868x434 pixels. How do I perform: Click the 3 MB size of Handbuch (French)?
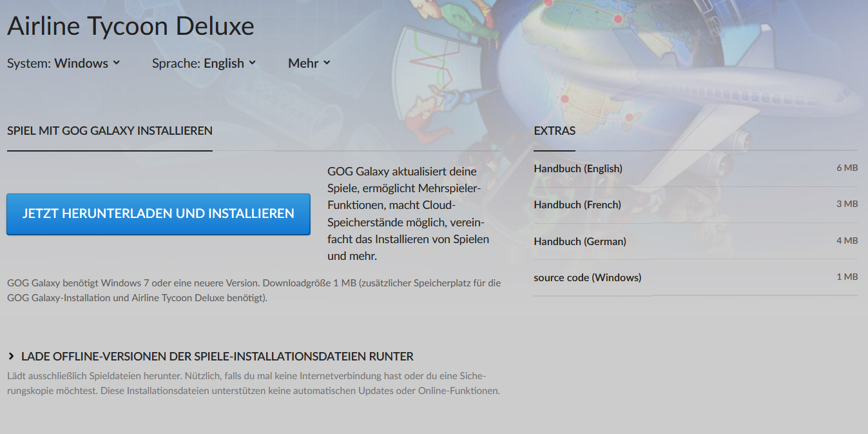[x=847, y=204]
